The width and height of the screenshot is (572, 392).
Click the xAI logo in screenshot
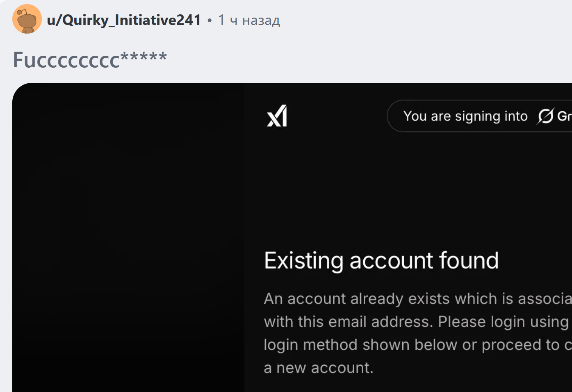click(x=277, y=116)
